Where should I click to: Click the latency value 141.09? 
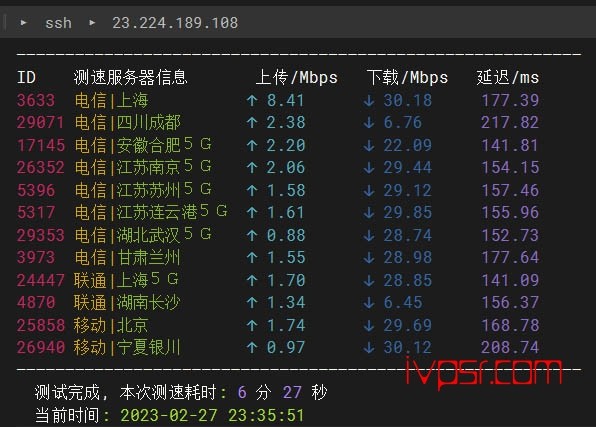pos(510,280)
